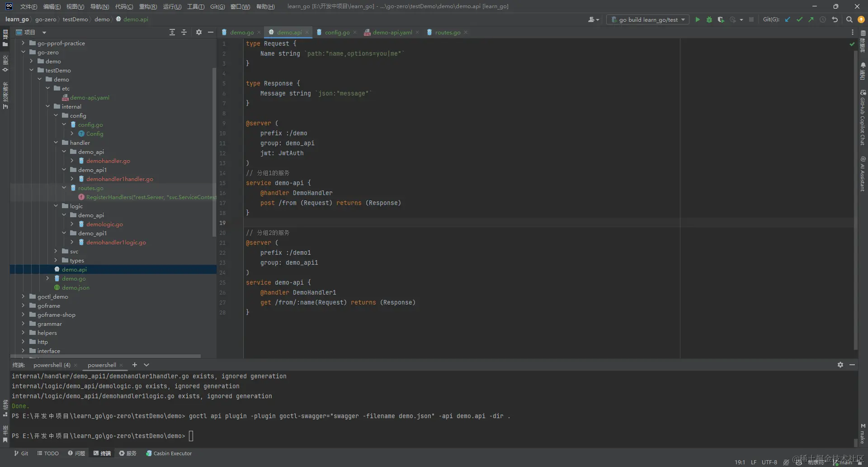This screenshot has width=868, height=467.
Task: Expand the goctl_demo folder
Action: click(x=23, y=296)
